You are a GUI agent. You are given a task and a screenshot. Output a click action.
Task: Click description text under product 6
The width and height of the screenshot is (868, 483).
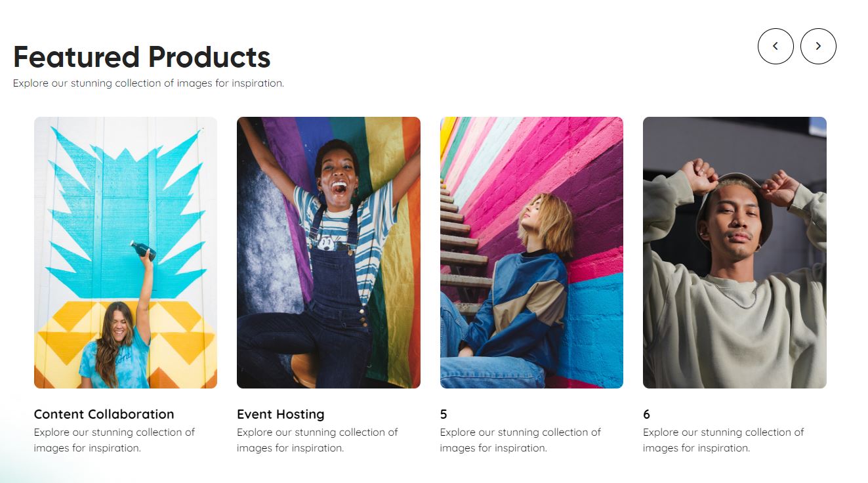(x=724, y=440)
